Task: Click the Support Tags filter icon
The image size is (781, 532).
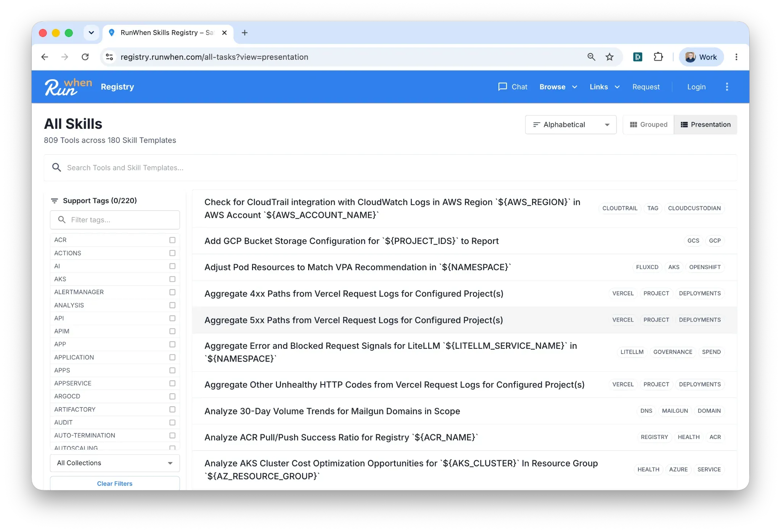Action: 55,201
